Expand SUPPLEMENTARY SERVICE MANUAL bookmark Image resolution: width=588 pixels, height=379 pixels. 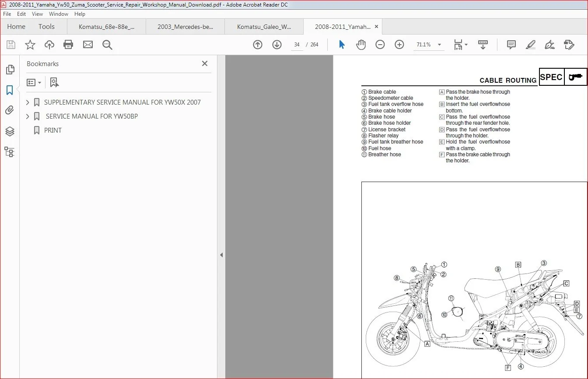coord(28,102)
